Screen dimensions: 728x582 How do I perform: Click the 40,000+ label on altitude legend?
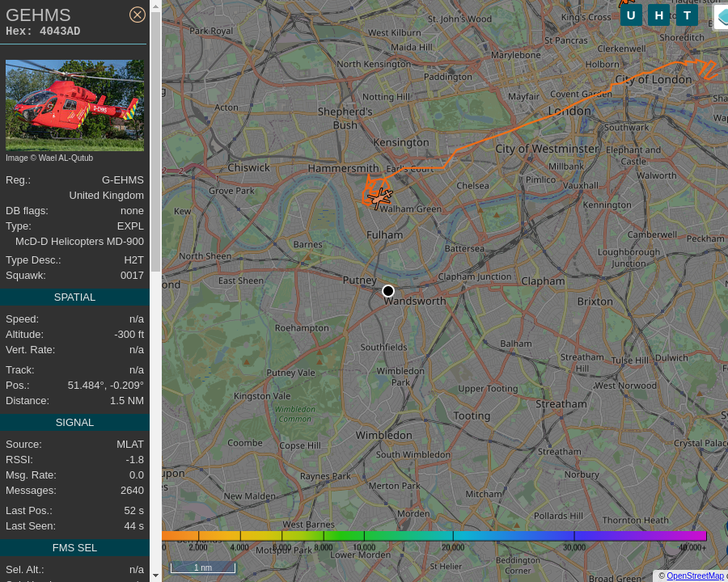pos(692,547)
